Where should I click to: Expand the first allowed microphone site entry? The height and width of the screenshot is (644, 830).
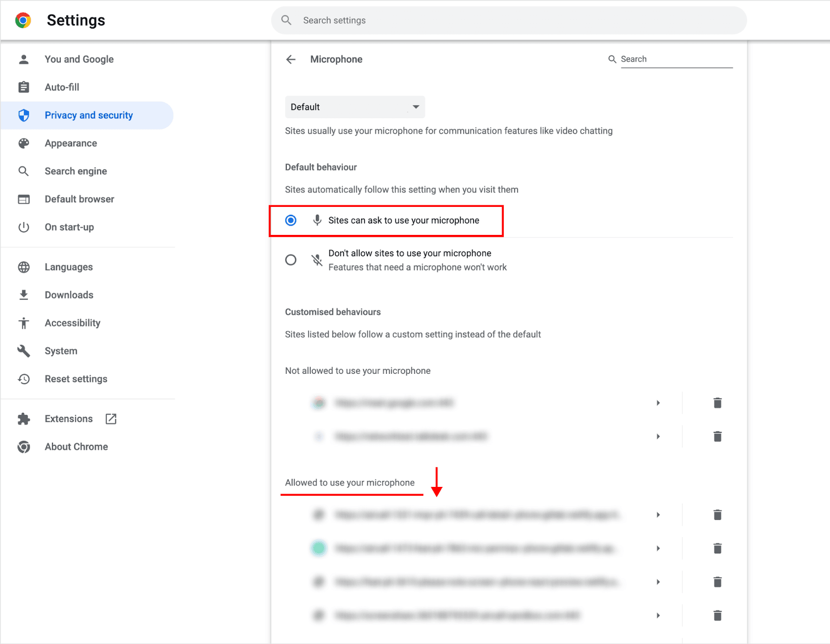tap(658, 514)
